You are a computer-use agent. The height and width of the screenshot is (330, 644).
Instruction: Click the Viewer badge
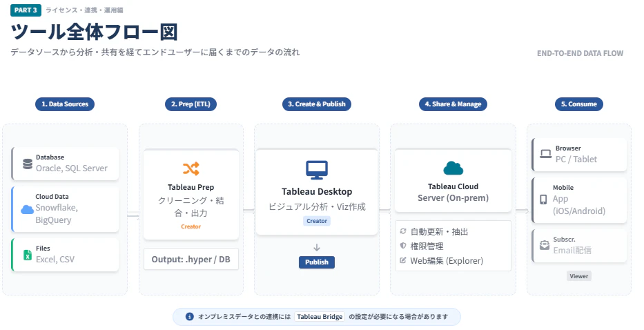[578, 276]
